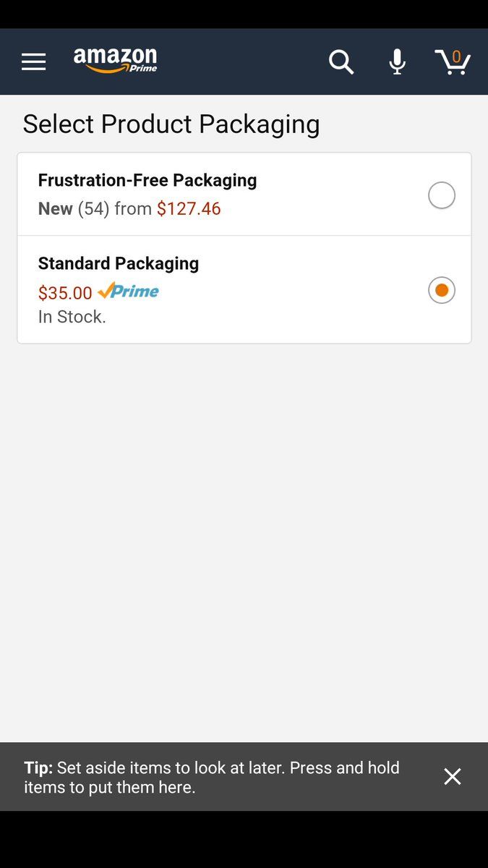This screenshot has width=488, height=868.
Task: Start voice search with microphone icon
Action: coord(397,62)
